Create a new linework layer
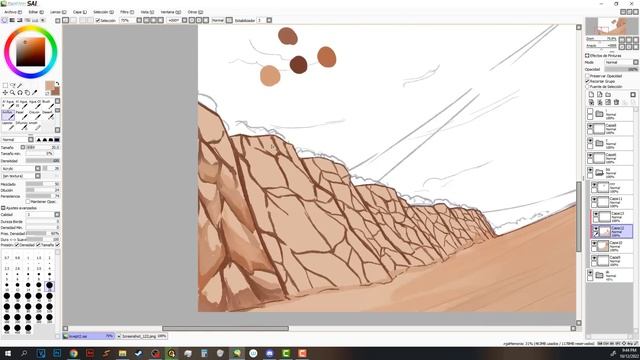The image size is (640, 360). click(600, 95)
